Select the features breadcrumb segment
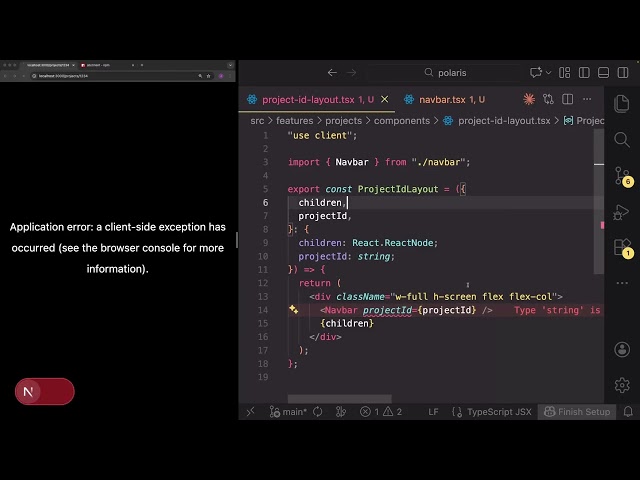This screenshot has height=480, width=640. tap(294, 121)
